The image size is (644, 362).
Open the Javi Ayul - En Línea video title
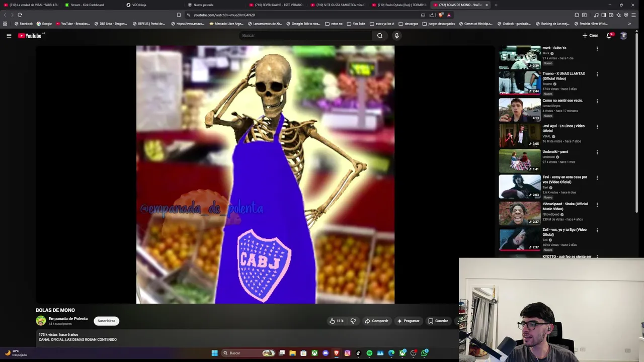(563, 128)
